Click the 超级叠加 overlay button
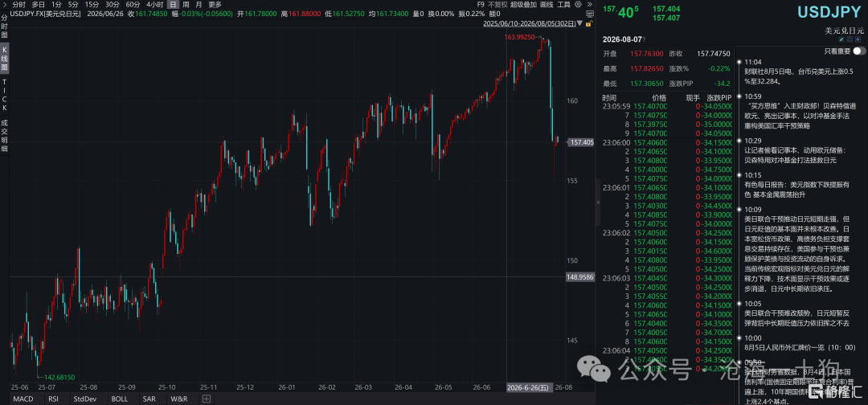 (x=523, y=5)
